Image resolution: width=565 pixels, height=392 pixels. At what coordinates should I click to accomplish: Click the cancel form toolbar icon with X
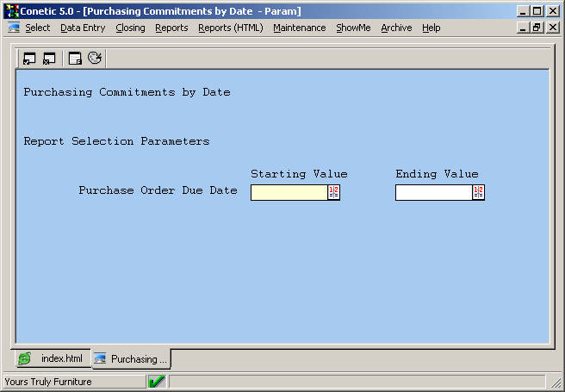tap(49, 59)
